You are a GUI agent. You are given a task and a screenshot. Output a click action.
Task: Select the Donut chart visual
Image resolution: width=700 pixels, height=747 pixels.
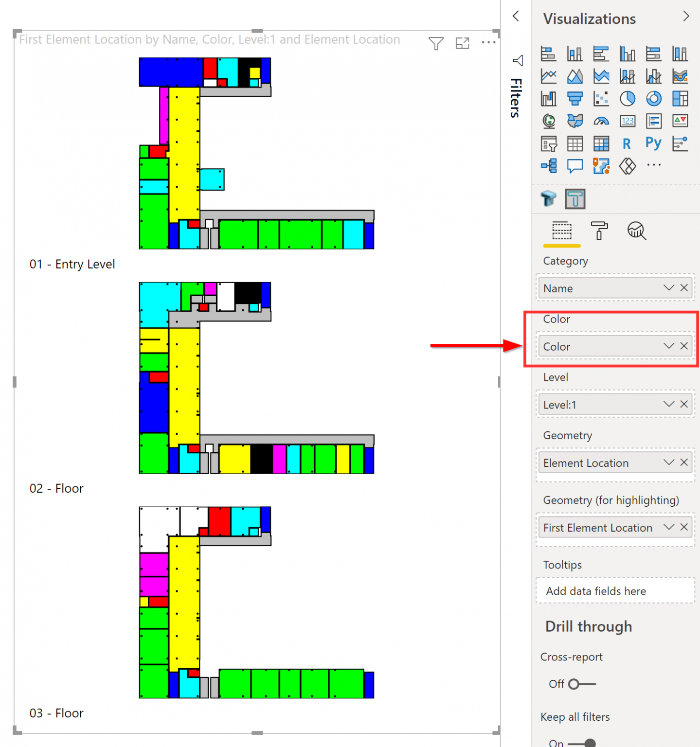coord(653,99)
